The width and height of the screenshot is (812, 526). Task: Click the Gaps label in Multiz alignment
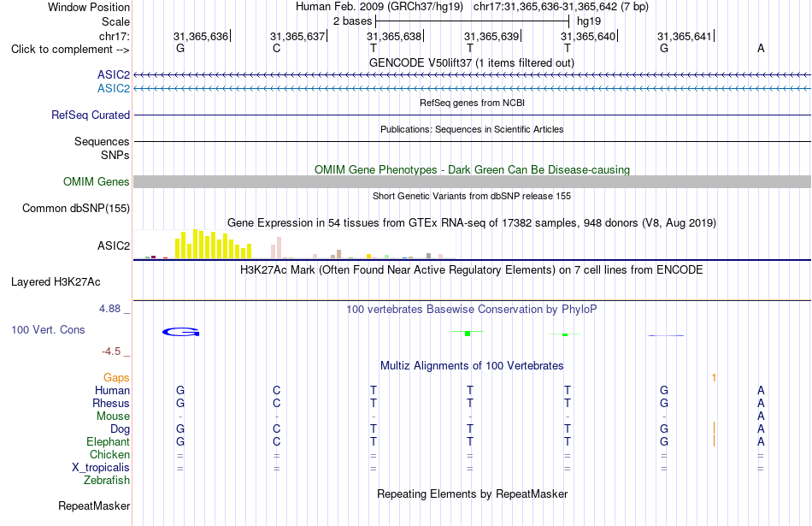[116, 378]
